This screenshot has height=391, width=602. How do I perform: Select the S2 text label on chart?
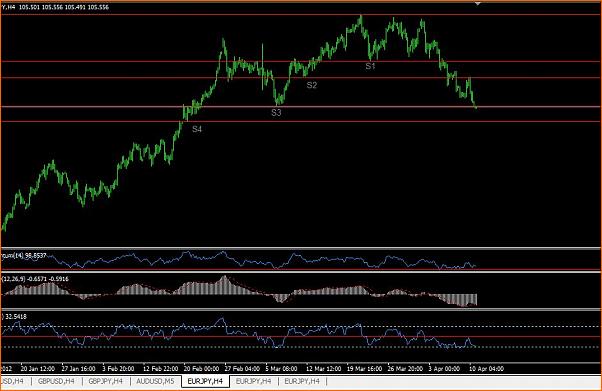pyautogui.click(x=311, y=85)
